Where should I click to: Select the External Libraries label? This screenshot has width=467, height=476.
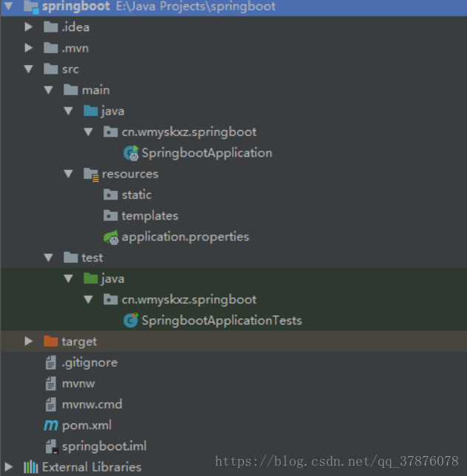coord(92,467)
